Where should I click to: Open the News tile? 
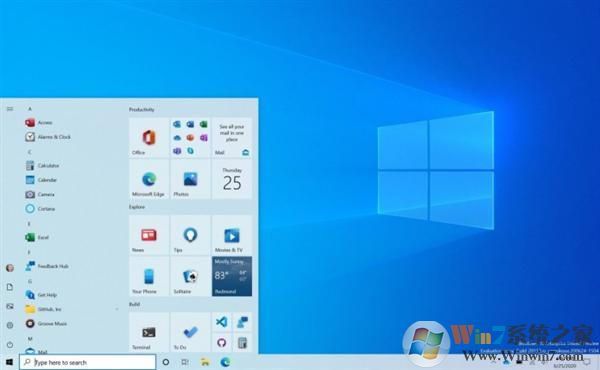click(x=149, y=235)
